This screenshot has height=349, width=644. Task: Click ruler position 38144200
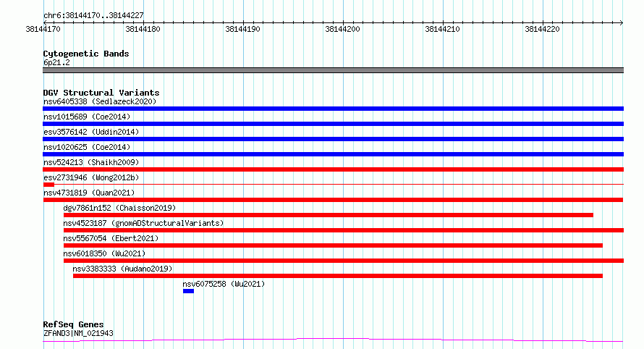[x=342, y=29]
